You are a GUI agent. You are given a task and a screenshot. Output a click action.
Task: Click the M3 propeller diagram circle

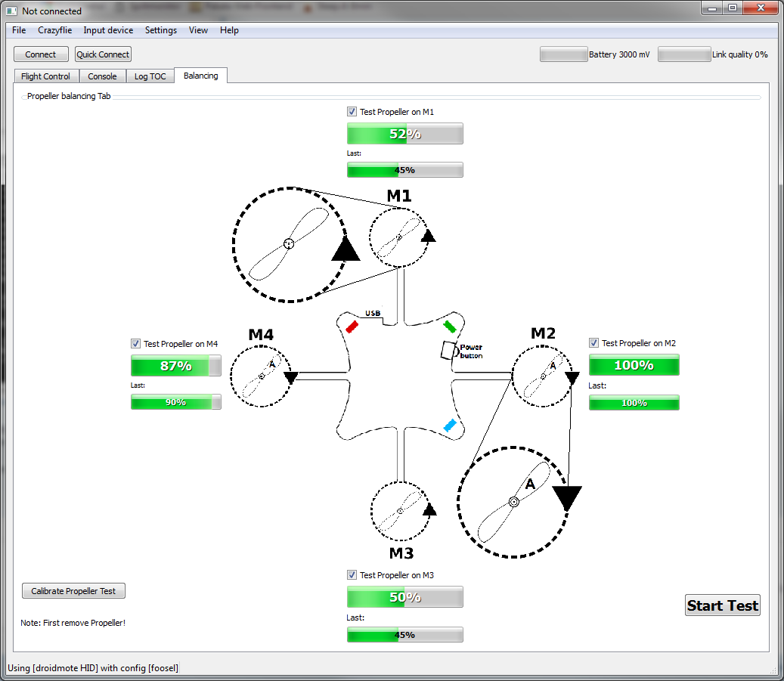click(400, 511)
